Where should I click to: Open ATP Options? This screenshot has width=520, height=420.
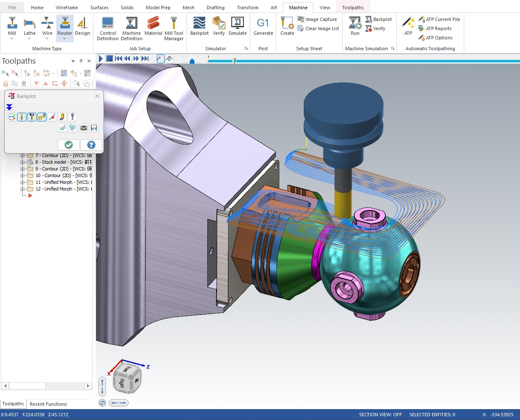(435, 38)
